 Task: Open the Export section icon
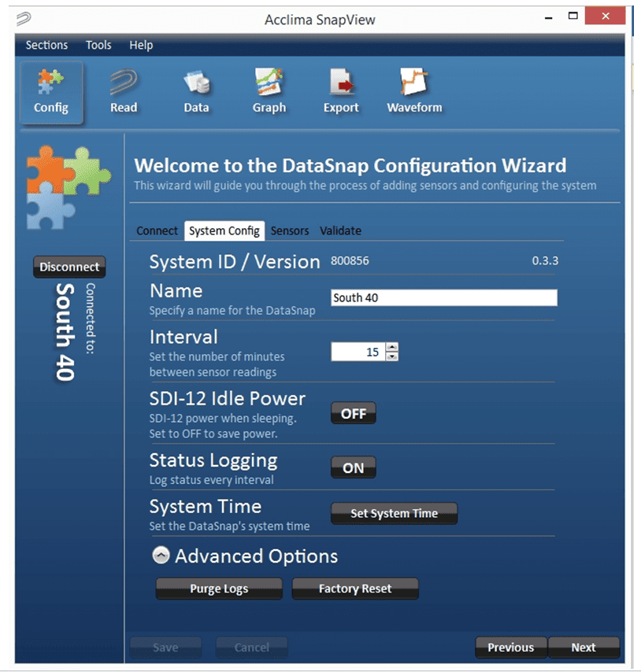(340, 90)
